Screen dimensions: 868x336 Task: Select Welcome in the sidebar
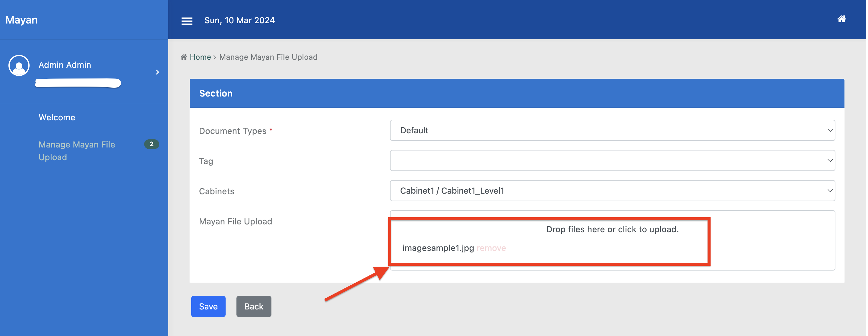point(57,117)
